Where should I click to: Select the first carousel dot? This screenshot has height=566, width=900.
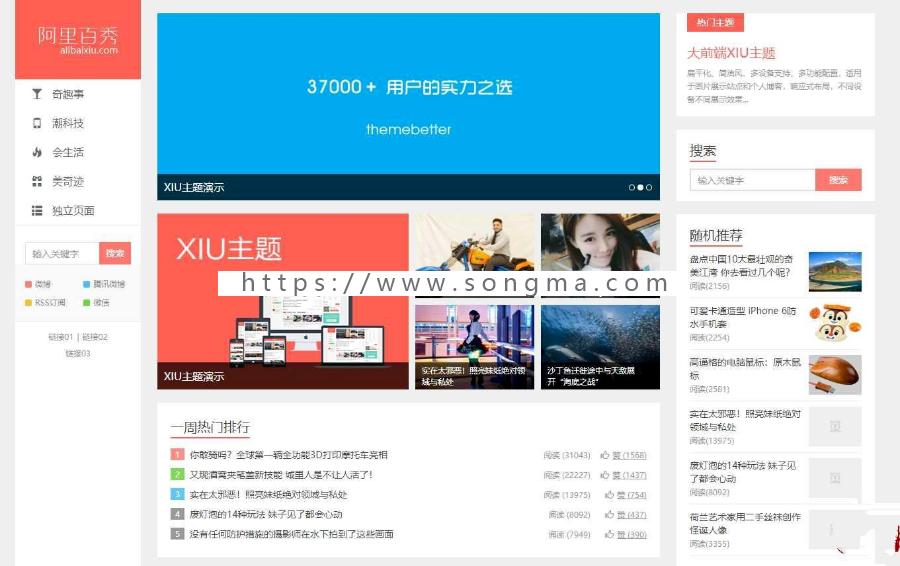(631, 187)
